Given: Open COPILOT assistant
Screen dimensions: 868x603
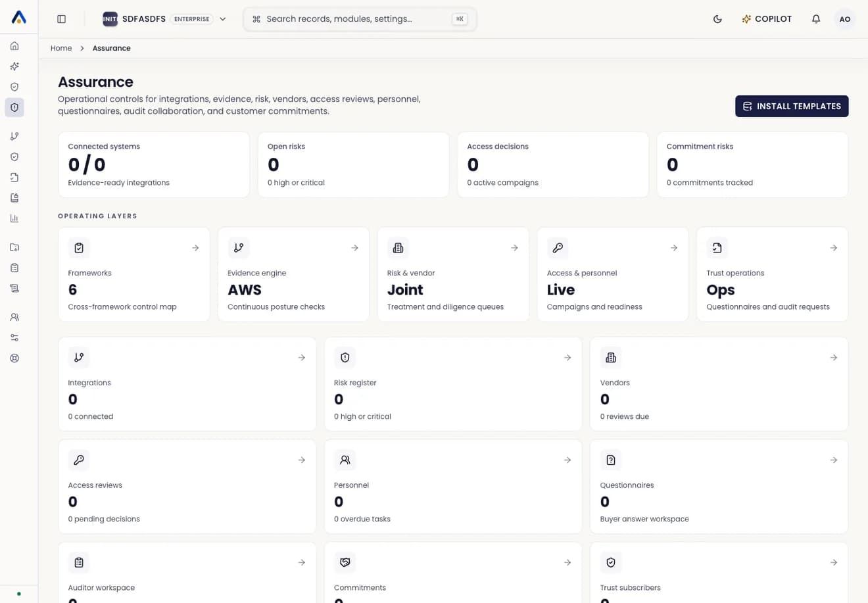Looking at the screenshot, I should click(766, 19).
